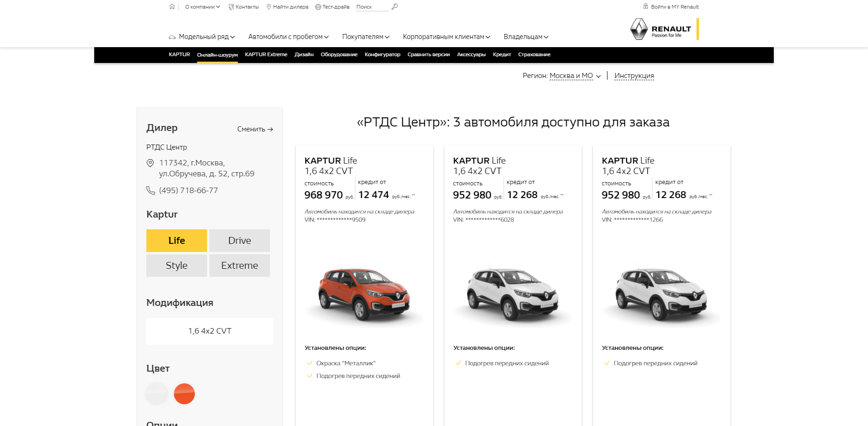Screen dimensions: 868x426
Task: Click the car icon beside Модельный ряд
Action: 172,37
